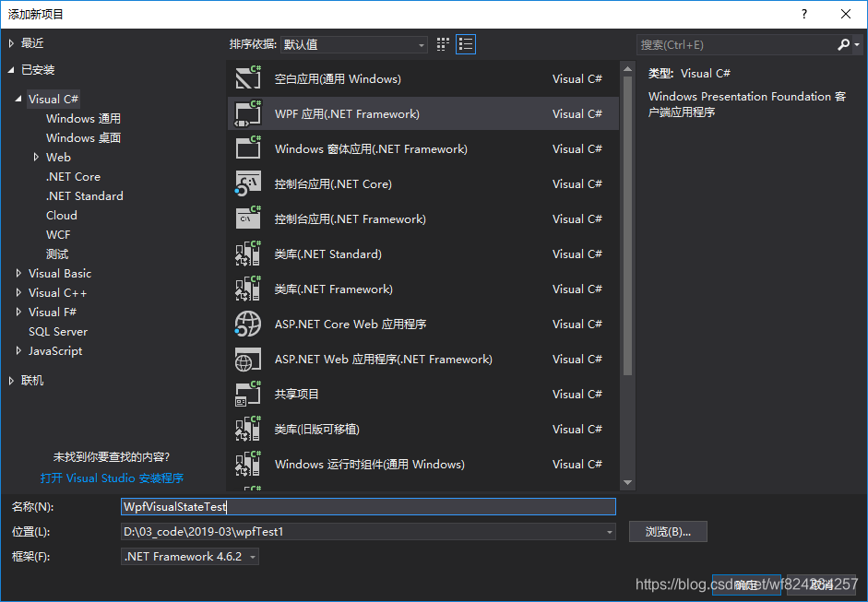Open the sort order 默认值 dropdown
Screen dimensions: 868x602
click(354, 44)
